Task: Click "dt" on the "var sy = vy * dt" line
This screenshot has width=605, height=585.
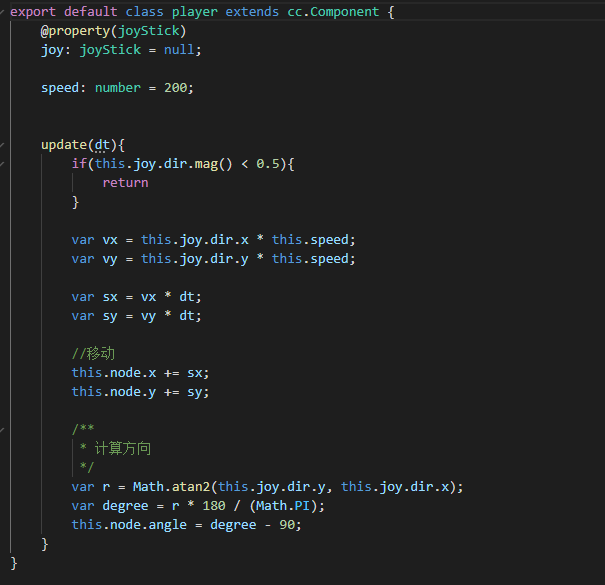Action: (187, 316)
